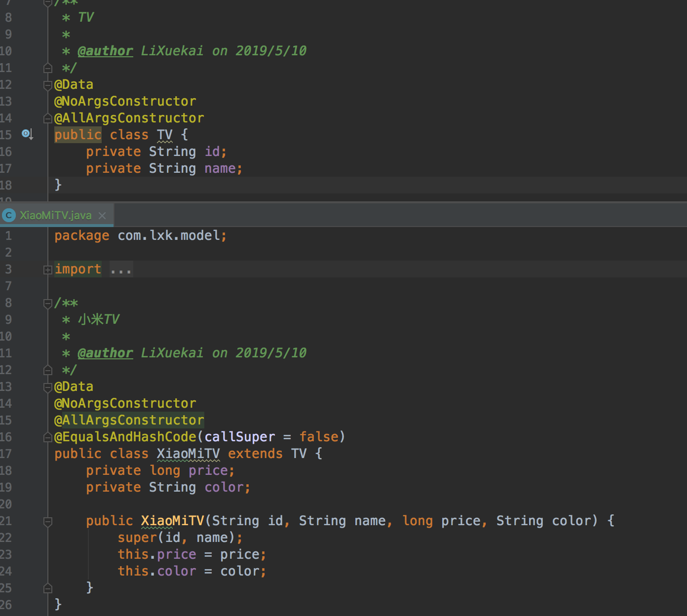Click the 'package' keyword
The height and width of the screenshot is (616, 687).
point(82,235)
